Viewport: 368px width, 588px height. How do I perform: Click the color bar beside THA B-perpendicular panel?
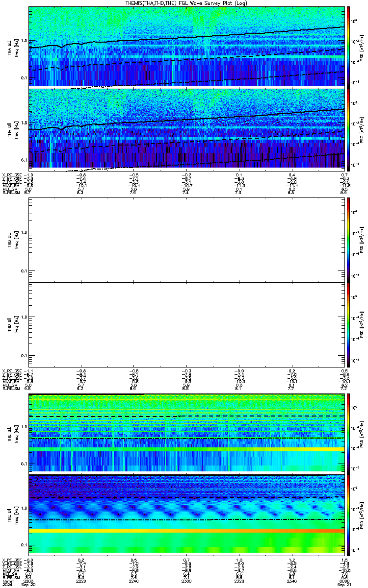pyautogui.click(x=348, y=47)
